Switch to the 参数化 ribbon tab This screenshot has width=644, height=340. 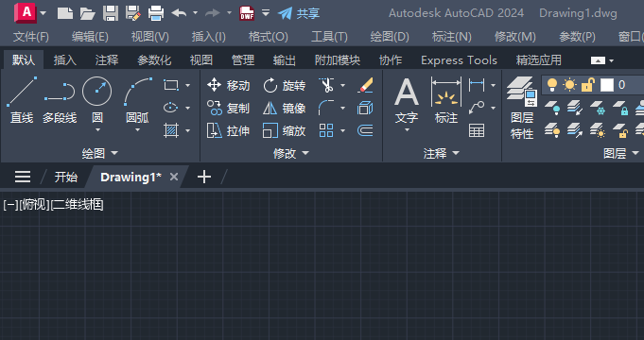point(154,60)
